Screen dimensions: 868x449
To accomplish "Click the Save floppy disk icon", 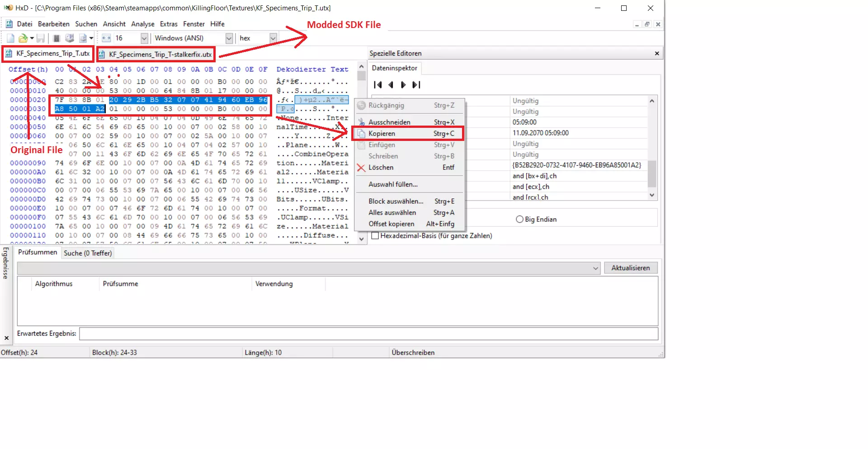I will coord(41,38).
